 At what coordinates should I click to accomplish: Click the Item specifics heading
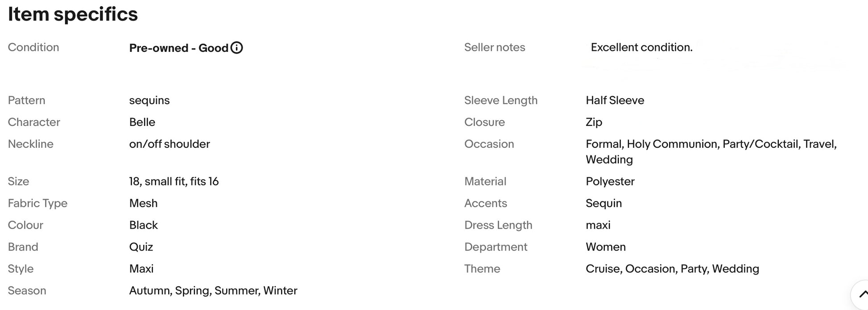click(73, 14)
